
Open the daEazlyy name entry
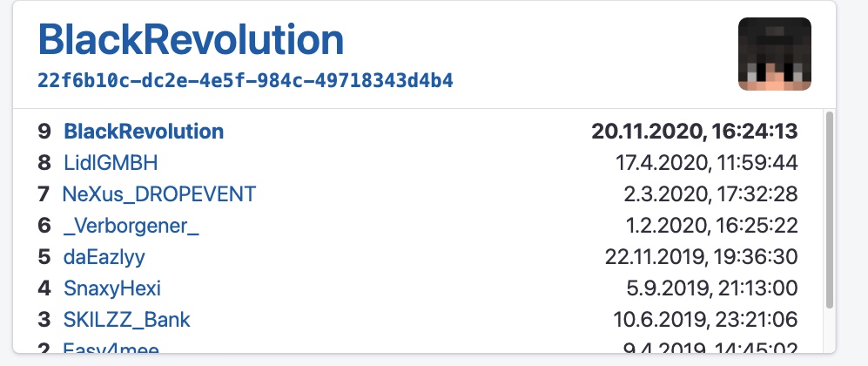pyautogui.click(x=104, y=257)
